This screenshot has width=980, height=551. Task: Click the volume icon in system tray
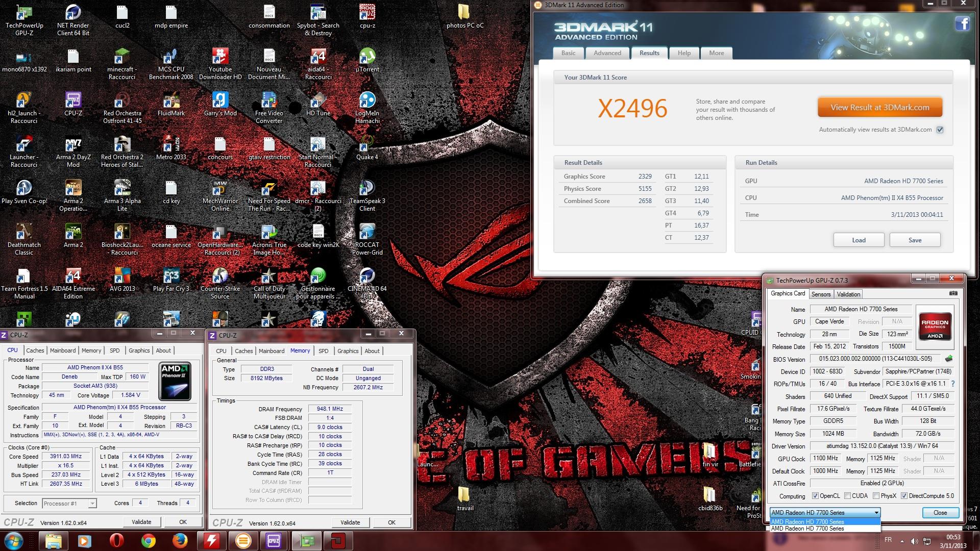pyautogui.click(x=914, y=541)
